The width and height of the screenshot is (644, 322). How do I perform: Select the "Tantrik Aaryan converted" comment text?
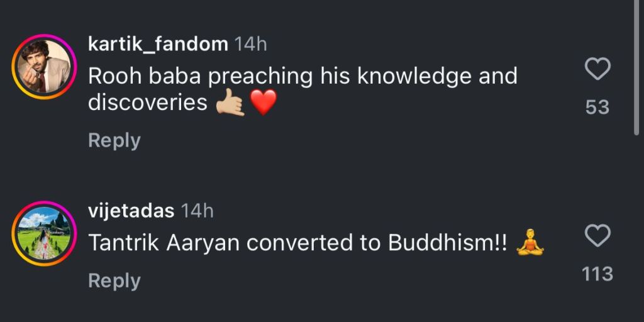coord(297,244)
